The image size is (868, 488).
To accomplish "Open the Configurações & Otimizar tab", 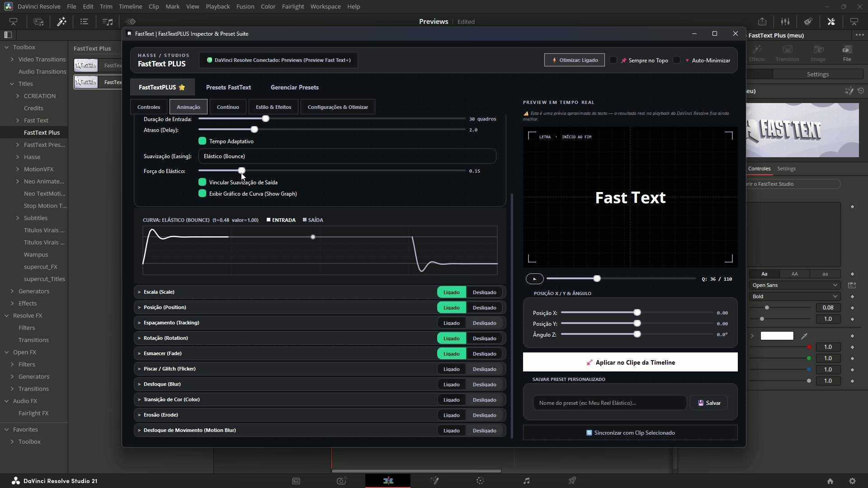I will tap(338, 107).
